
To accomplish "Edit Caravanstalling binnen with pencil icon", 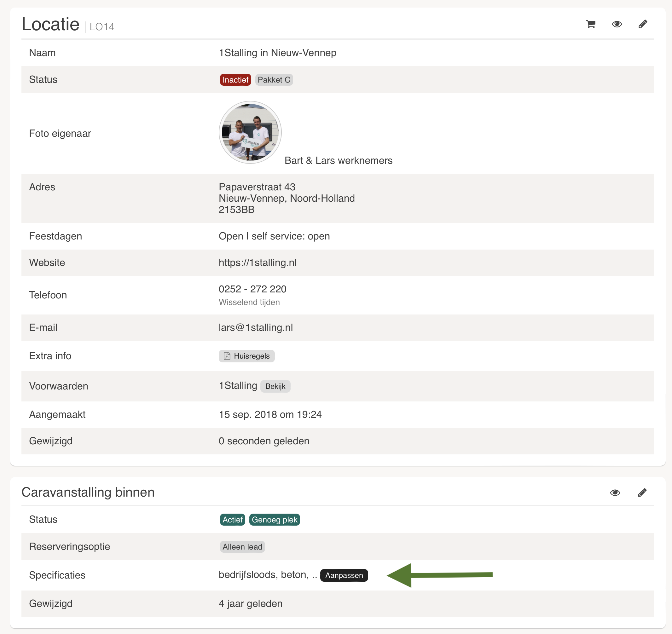I will point(642,493).
